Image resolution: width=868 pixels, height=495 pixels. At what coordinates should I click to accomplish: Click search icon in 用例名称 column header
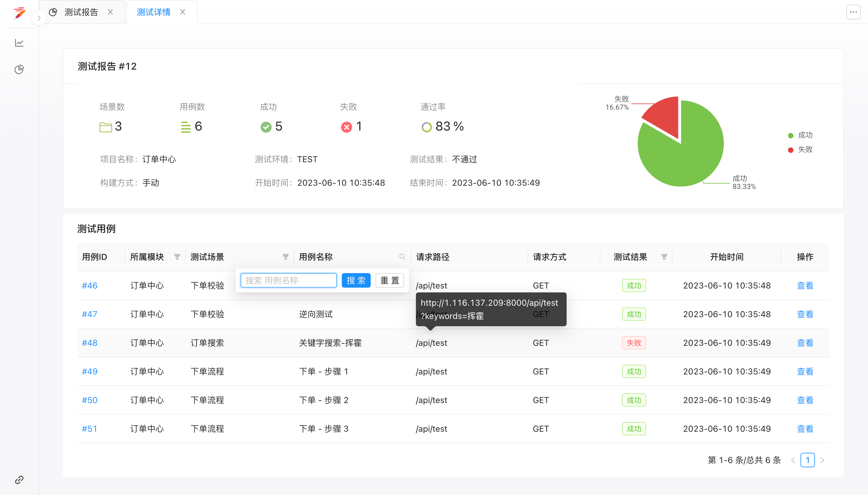pyautogui.click(x=402, y=257)
